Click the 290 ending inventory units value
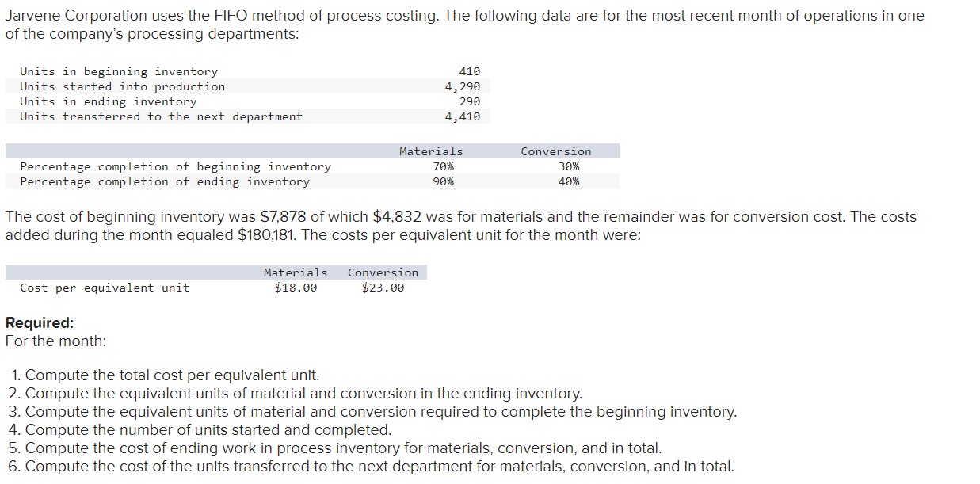Screen dimensions: 980x484 pyautogui.click(x=470, y=101)
